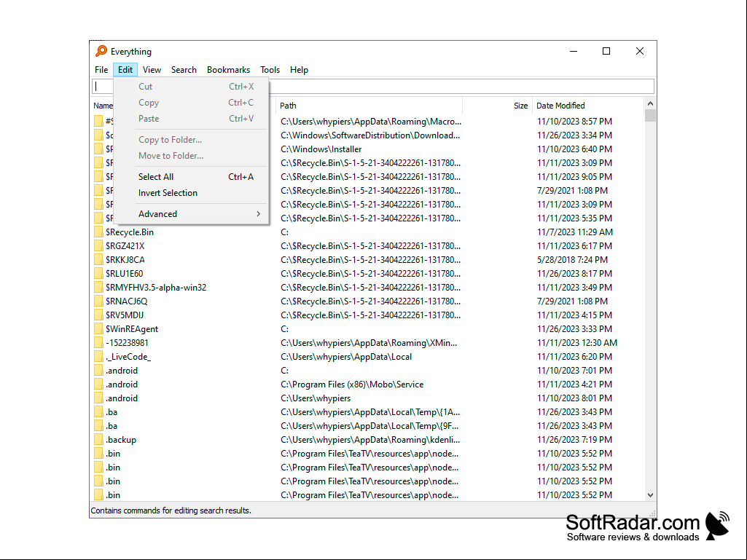
Task: Click the folder icon for $RV5MDIJ
Action: click(98, 315)
